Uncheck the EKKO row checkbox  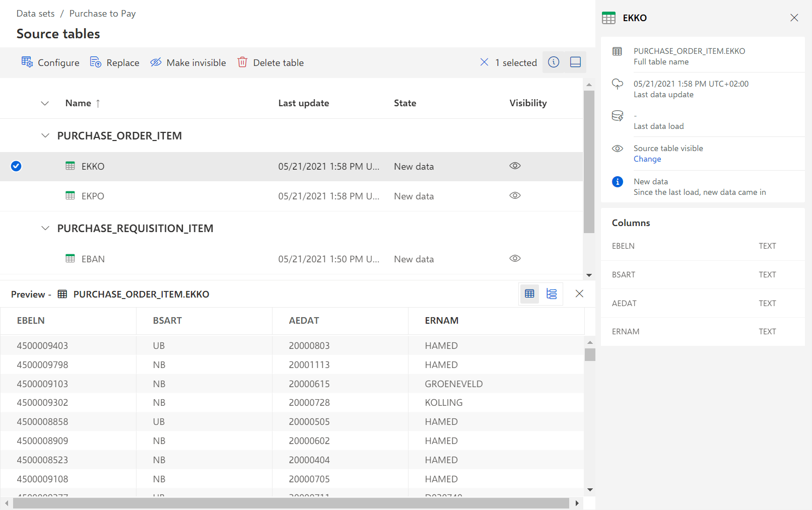point(16,166)
